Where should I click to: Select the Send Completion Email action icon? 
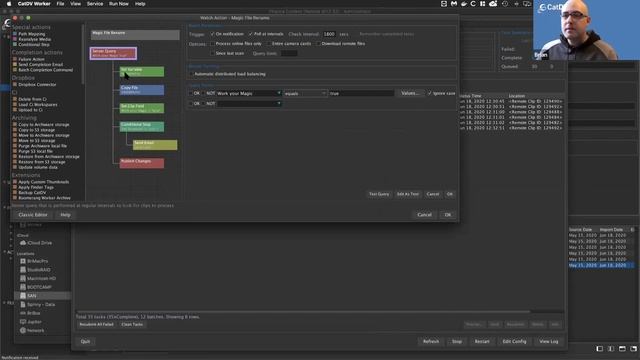click(15, 64)
